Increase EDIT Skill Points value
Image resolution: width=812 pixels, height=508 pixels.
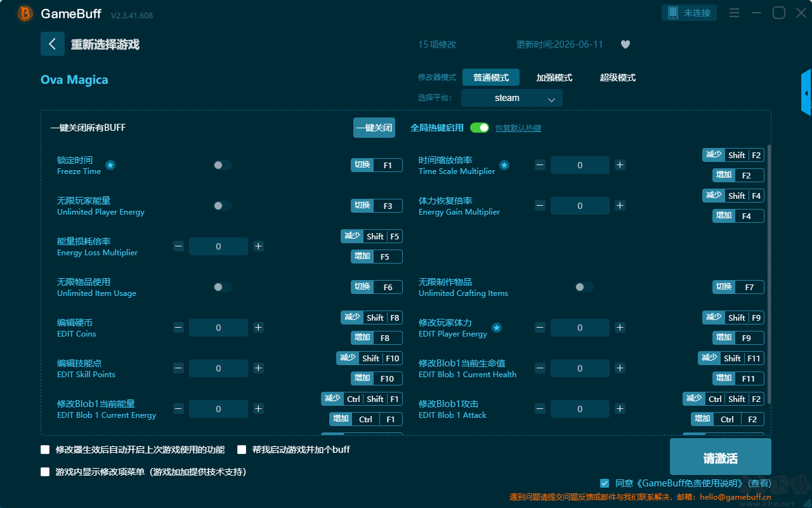coord(258,368)
